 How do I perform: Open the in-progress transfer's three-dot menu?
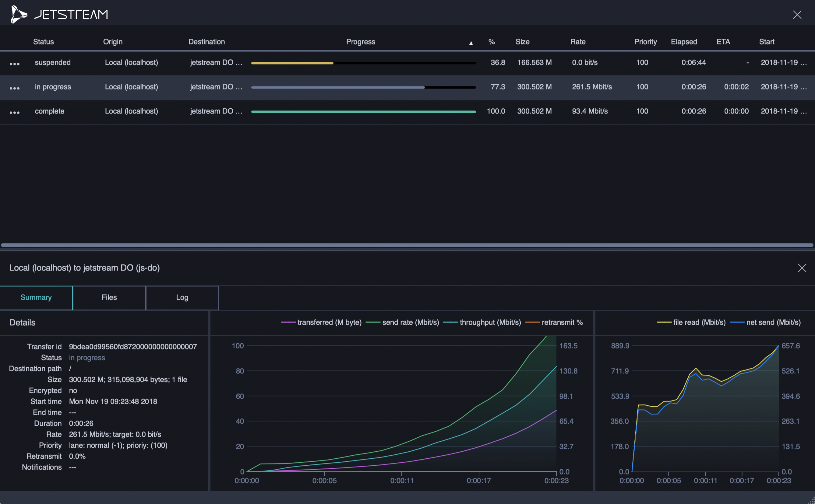pyautogui.click(x=14, y=88)
